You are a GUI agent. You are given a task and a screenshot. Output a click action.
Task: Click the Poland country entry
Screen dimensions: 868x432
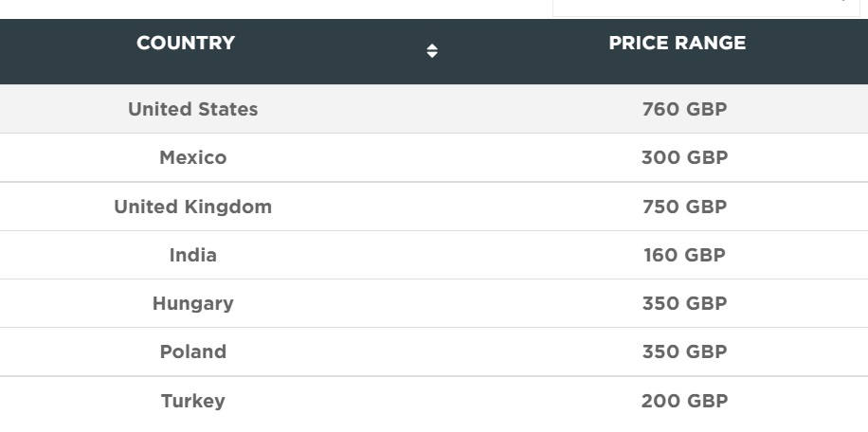[192, 352]
